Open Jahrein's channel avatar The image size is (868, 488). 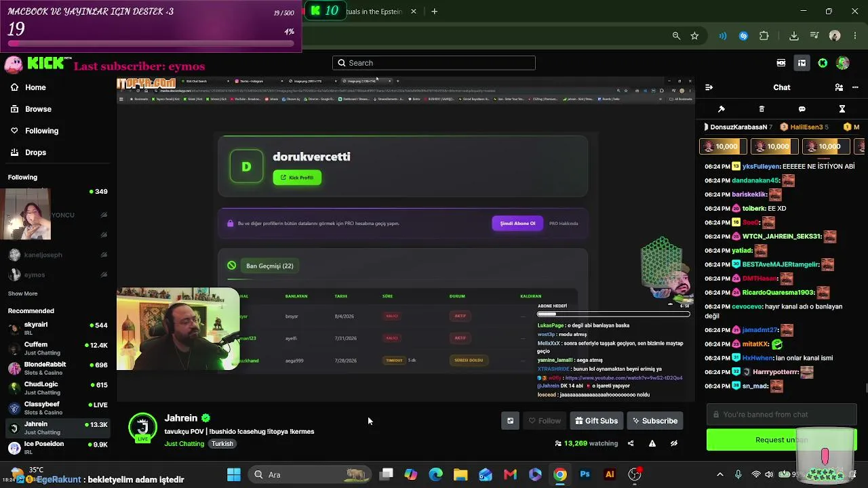[142, 427]
